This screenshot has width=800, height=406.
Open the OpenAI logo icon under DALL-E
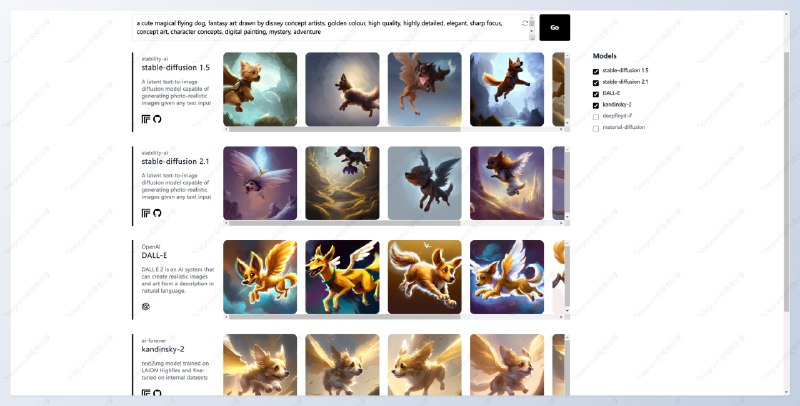click(146, 306)
